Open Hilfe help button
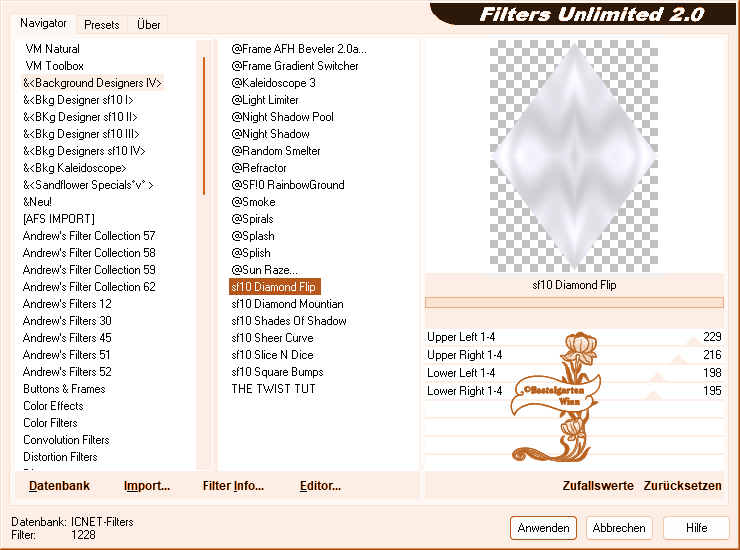Screen dimensions: 740x550 pyautogui.click(x=696, y=528)
